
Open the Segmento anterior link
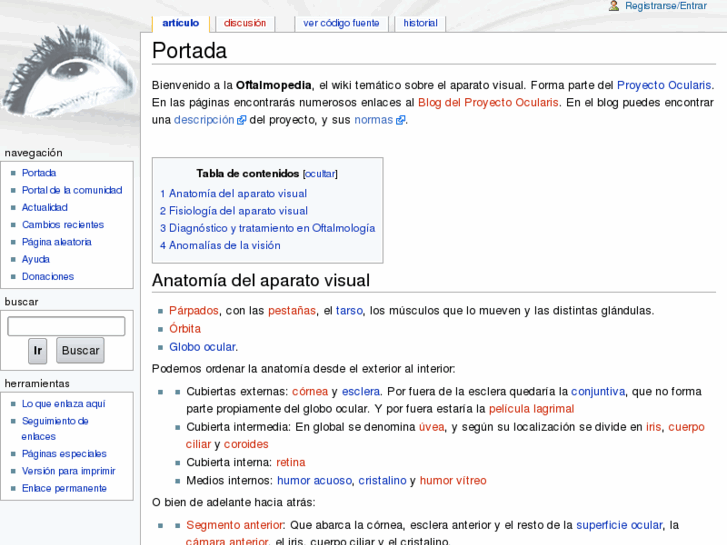(x=235, y=525)
